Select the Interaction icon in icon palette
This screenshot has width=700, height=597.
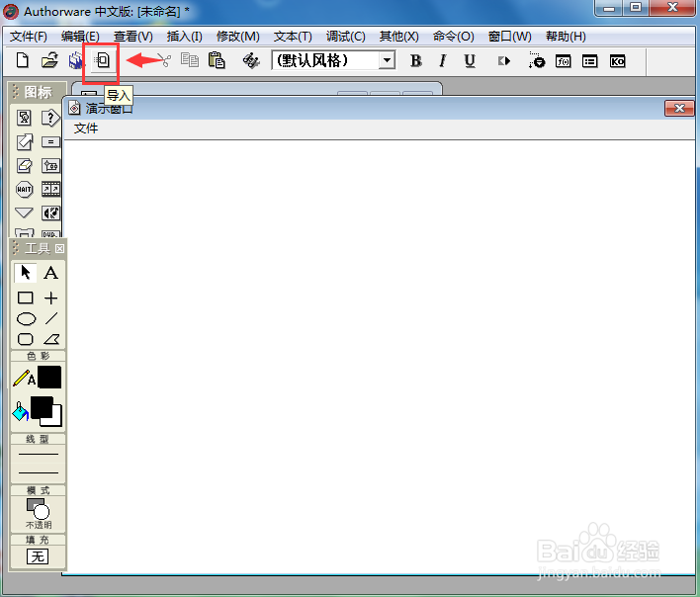[50, 118]
